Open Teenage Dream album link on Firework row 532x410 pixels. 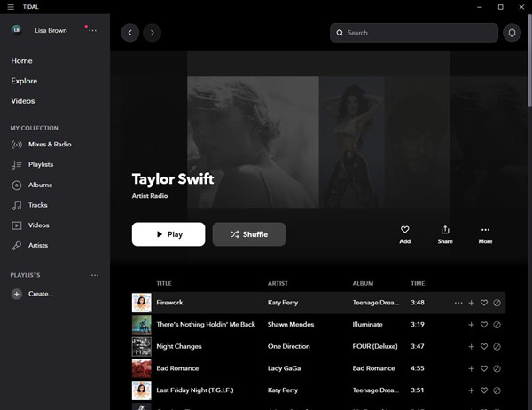click(x=376, y=303)
